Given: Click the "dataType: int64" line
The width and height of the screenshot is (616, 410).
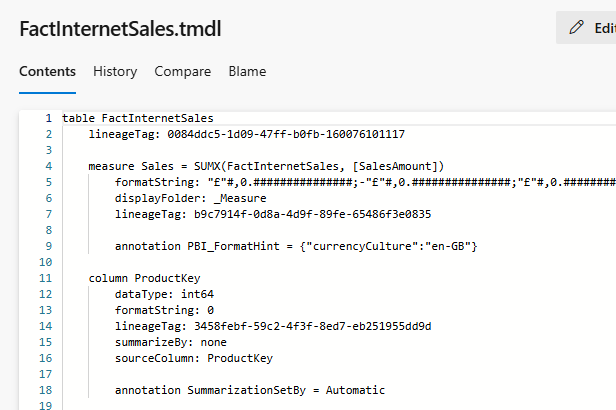Looking at the screenshot, I should (x=164, y=294).
